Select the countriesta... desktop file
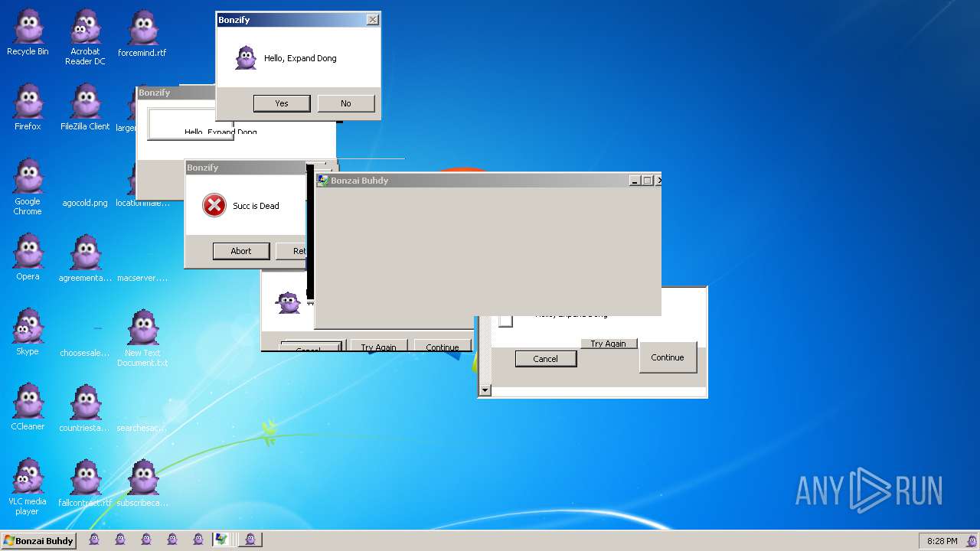980x551 pixels. (x=85, y=408)
